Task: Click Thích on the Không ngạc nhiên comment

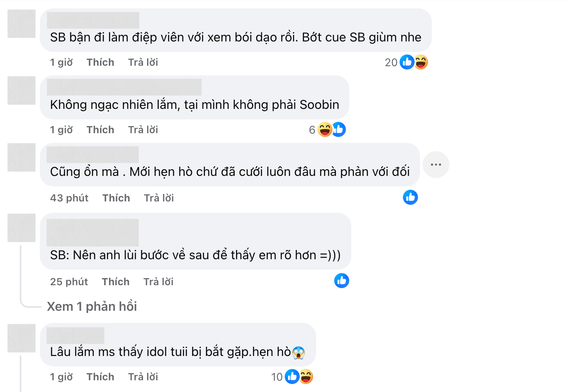Action: (100, 129)
